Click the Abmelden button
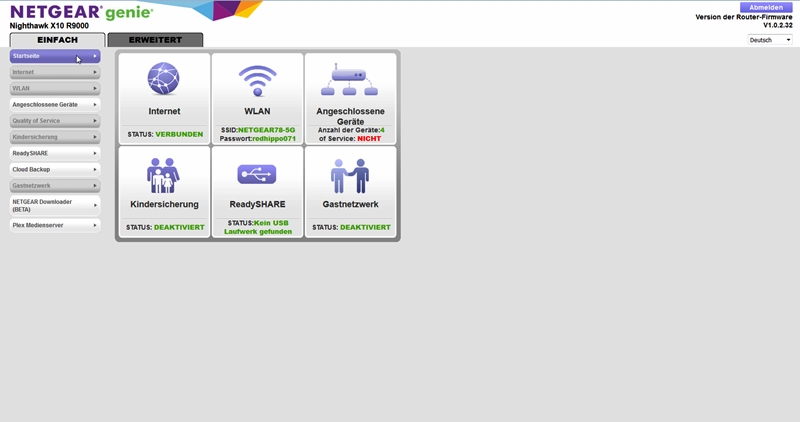The height and width of the screenshot is (422, 800). click(x=766, y=7)
